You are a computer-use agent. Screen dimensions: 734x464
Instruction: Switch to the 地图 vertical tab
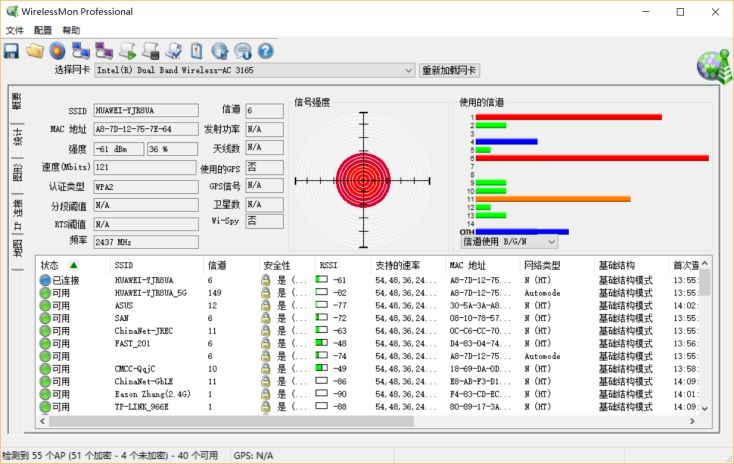[17, 249]
